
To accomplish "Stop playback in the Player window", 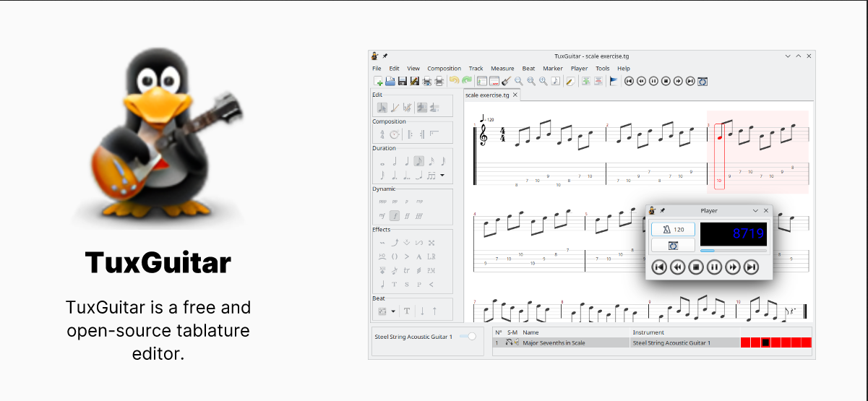I will click(x=696, y=267).
